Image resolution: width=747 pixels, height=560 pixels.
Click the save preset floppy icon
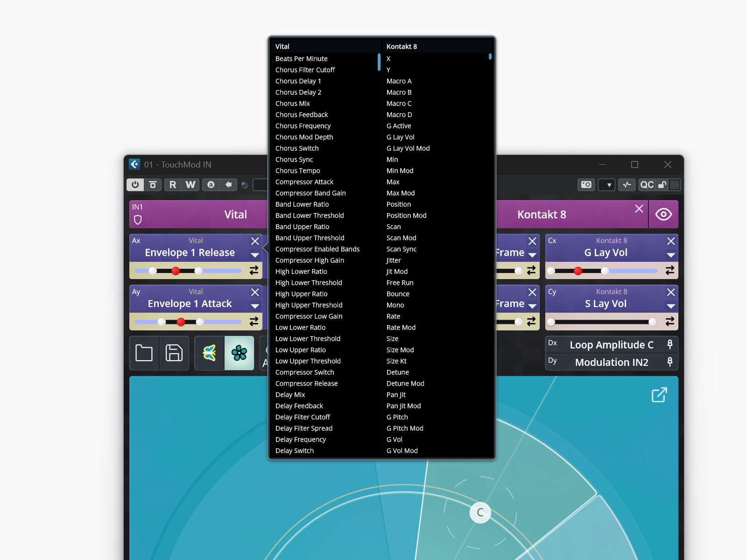[174, 353]
